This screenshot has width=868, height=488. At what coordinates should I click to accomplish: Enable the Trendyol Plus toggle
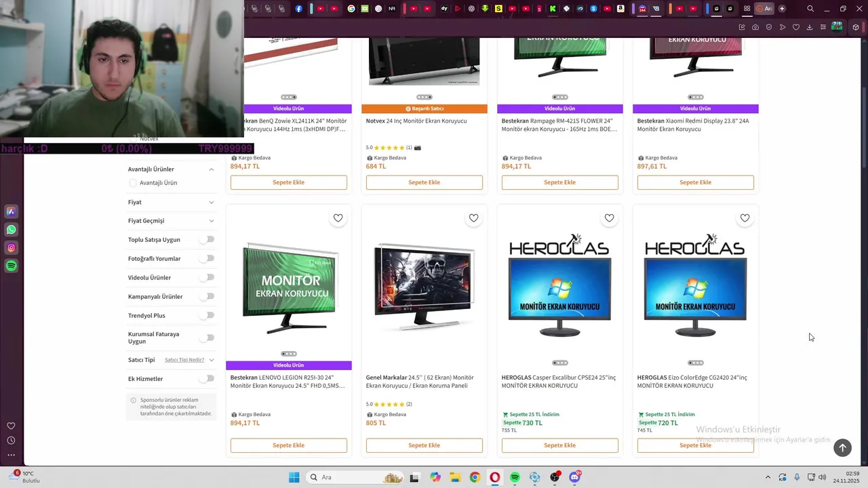tap(208, 315)
